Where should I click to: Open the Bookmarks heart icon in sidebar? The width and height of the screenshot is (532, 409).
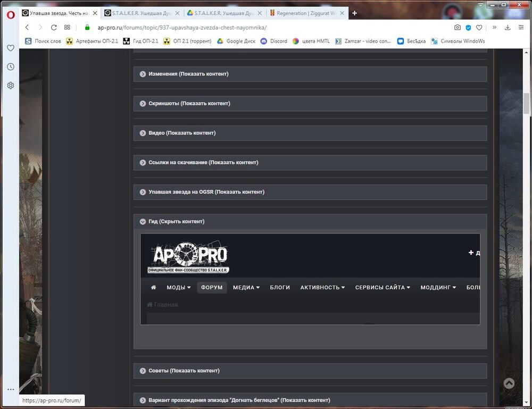pos(10,48)
